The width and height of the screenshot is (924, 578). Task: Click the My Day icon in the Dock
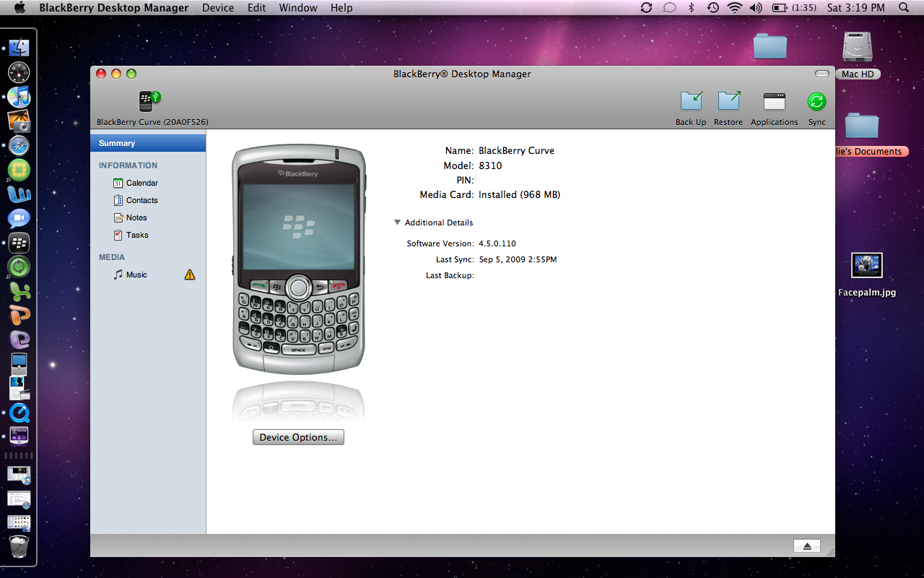(x=19, y=436)
